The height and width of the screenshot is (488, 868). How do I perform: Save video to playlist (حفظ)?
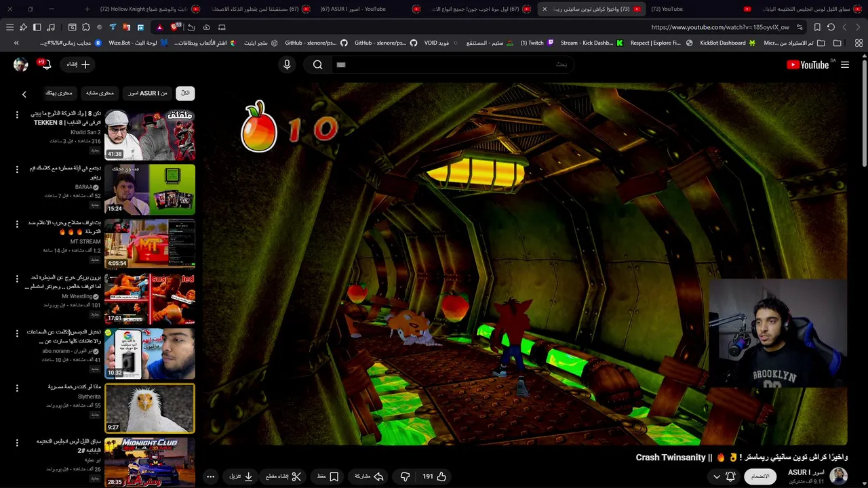pos(328,476)
